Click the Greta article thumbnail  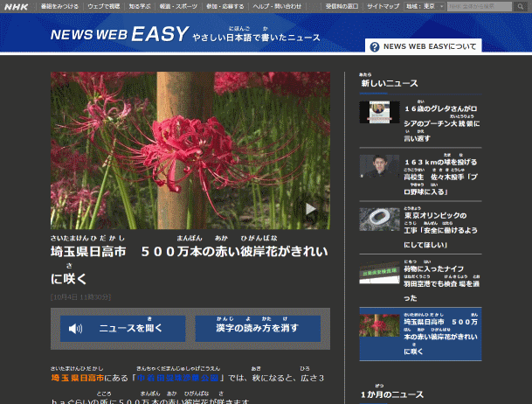coord(379,112)
